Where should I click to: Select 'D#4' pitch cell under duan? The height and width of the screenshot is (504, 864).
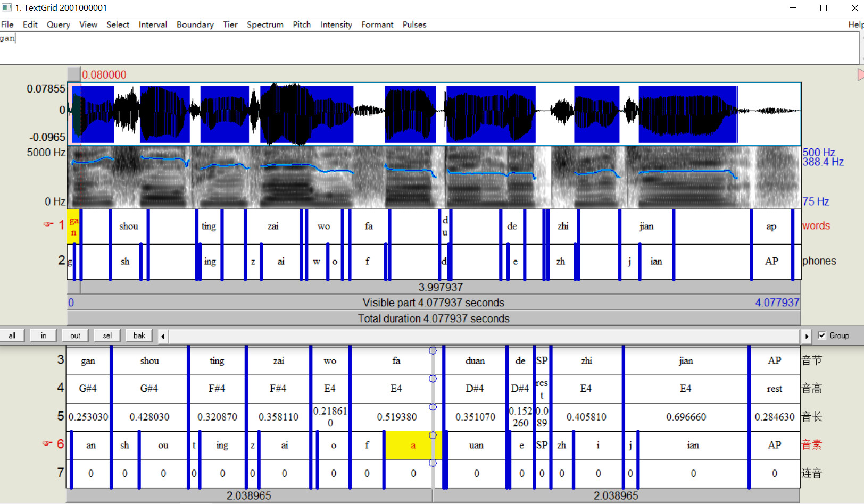[475, 389]
